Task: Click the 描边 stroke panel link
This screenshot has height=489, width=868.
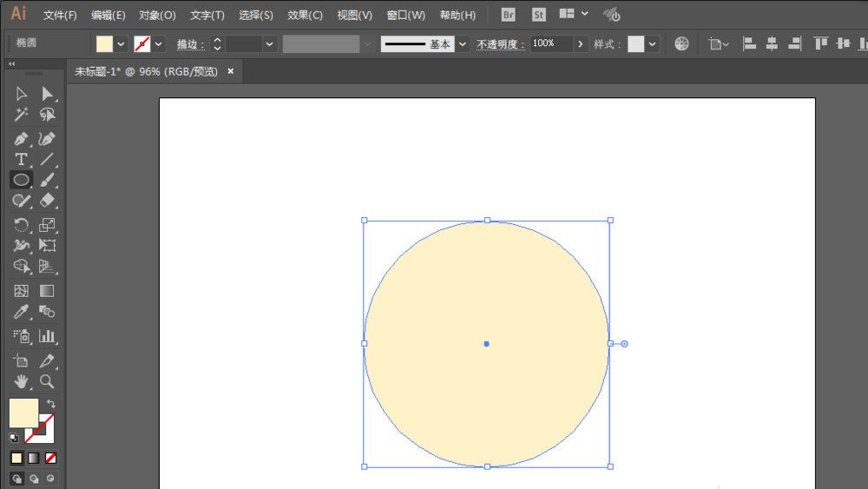Action: coord(190,44)
